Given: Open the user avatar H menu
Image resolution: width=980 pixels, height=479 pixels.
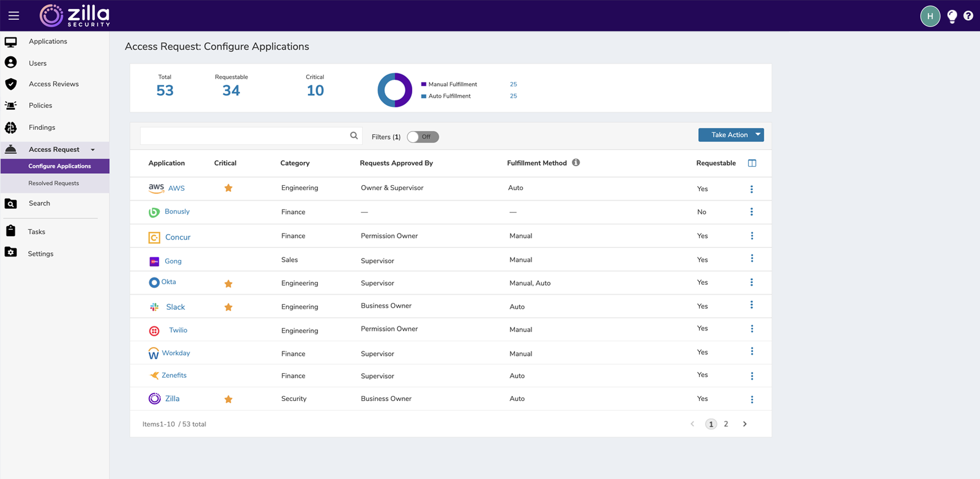Looking at the screenshot, I should (930, 16).
